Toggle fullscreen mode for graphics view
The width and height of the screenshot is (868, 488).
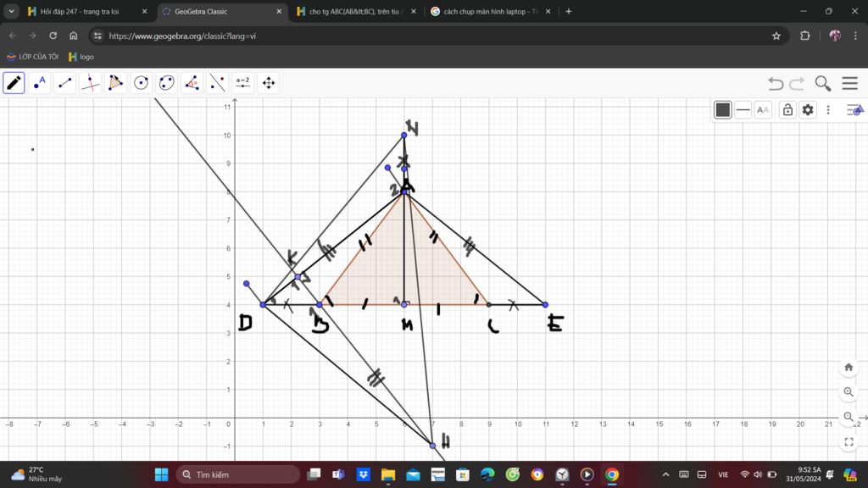pyautogui.click(x=849, y=442)
